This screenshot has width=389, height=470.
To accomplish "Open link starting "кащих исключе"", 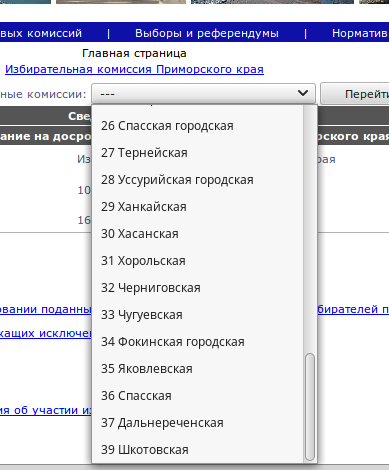I will pyautogui.click(x=46, y=333).
